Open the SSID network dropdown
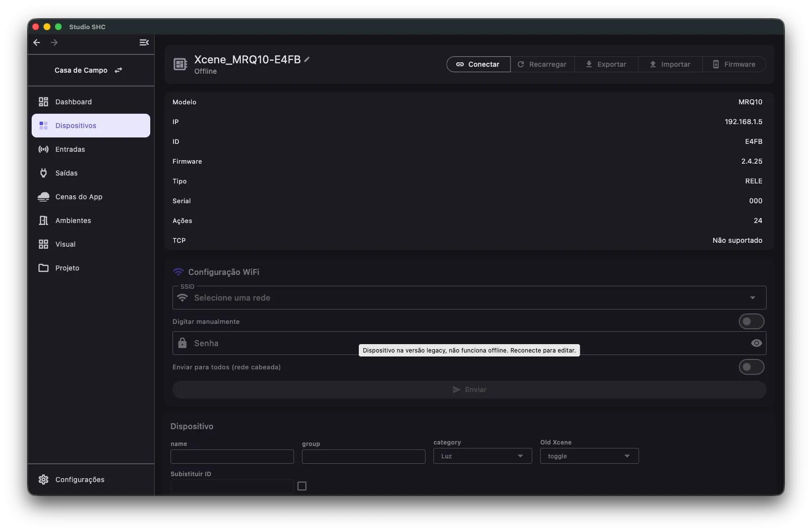 (470, 298)
